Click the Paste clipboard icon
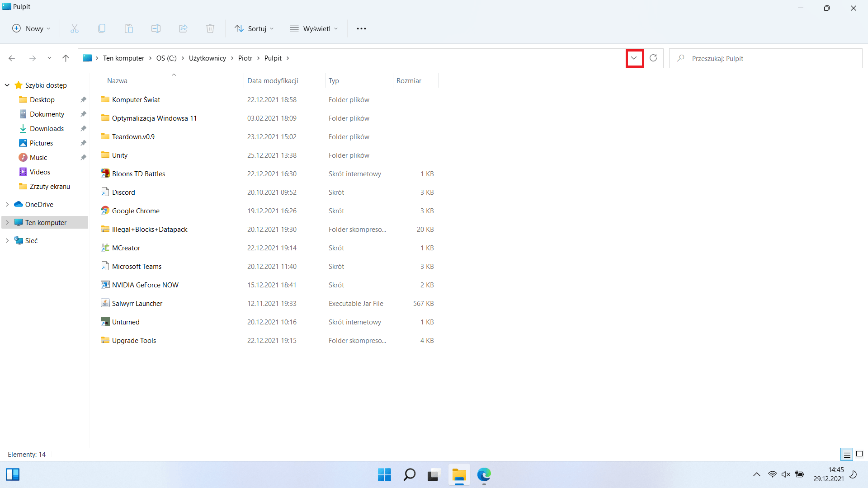868x488 pixels. click(x=129, y=28)
